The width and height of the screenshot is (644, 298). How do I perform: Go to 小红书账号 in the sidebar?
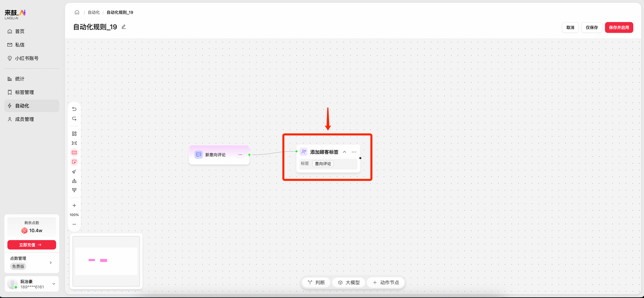point(27,58)
